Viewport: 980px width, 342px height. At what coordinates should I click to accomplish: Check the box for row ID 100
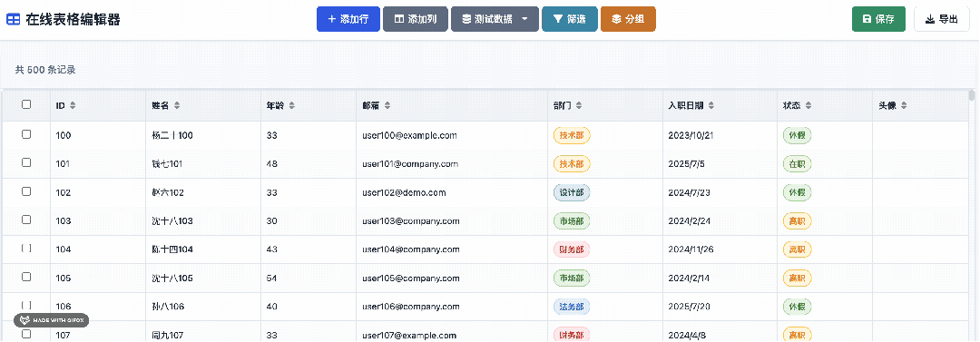[x=26, y=133]
